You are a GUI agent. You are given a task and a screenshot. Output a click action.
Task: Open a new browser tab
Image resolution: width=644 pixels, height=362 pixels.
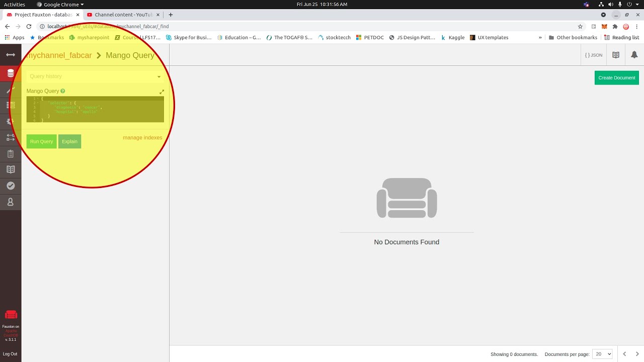171,15
